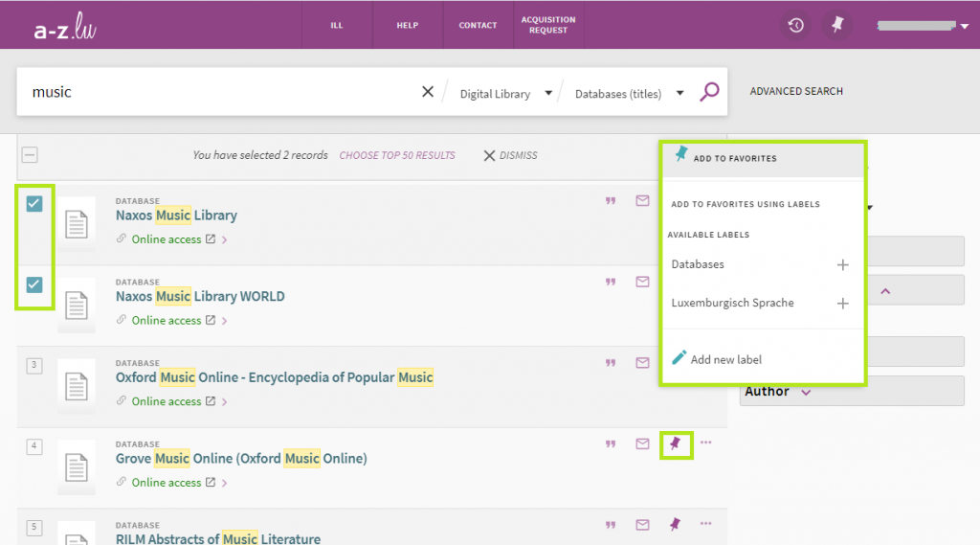Email the Naxos Music Library record
This screenshot has height=545, width=980.
point(642,201)
